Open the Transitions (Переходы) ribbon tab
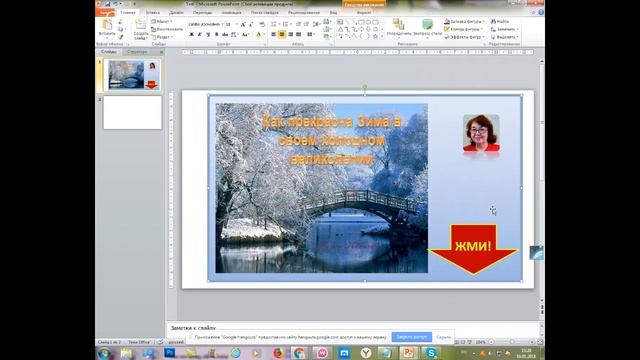The height and width of the screenshot is (360, 640). click(x=202, y=13)
